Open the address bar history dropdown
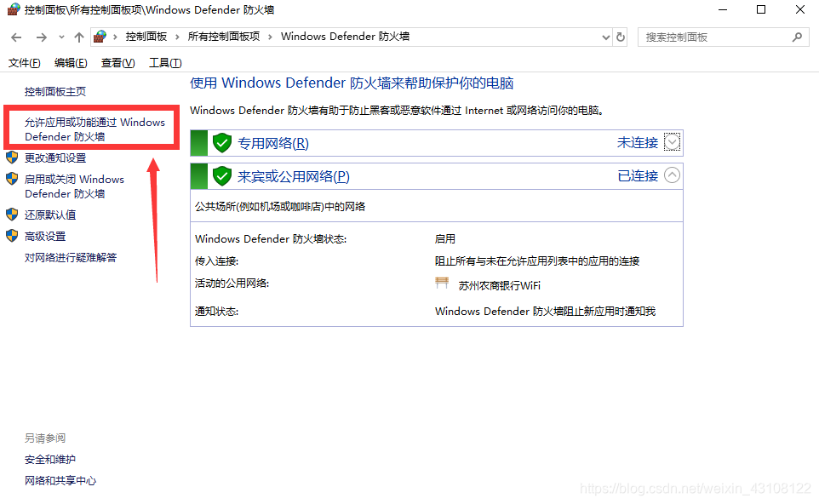Screen dimensions: 819x504 pos(606,37)
